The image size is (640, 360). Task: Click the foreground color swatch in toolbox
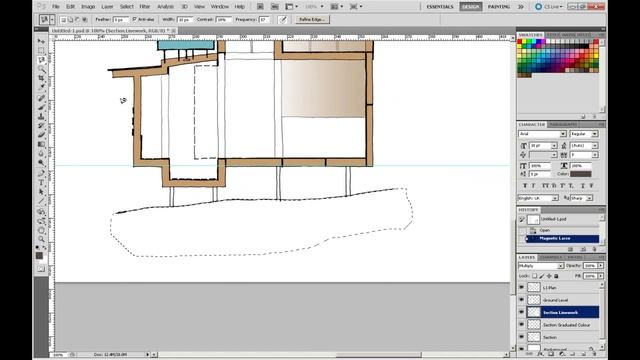tap(39, 256)
